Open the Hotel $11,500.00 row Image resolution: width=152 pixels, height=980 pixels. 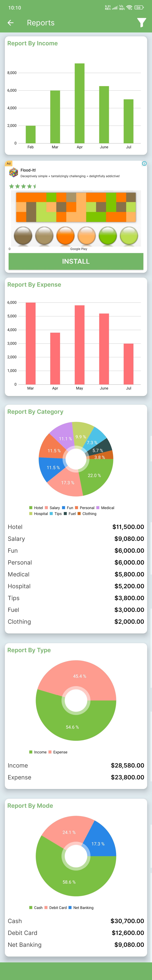(76, 527)
